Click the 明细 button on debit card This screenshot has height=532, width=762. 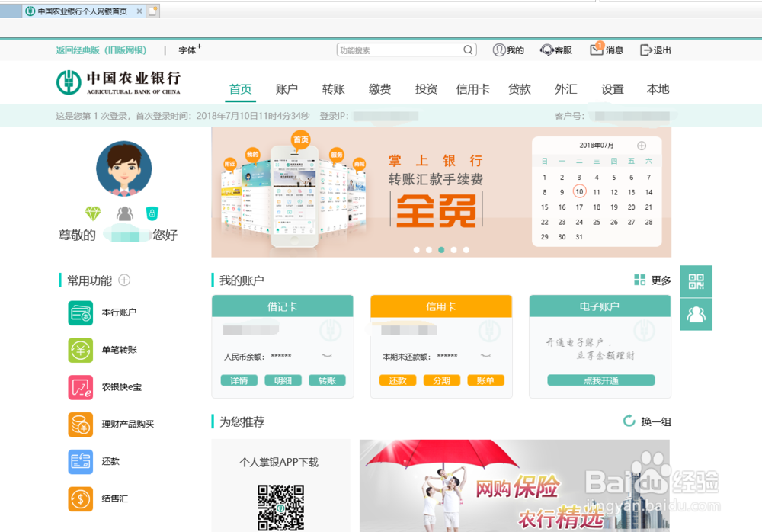[283, 380]
